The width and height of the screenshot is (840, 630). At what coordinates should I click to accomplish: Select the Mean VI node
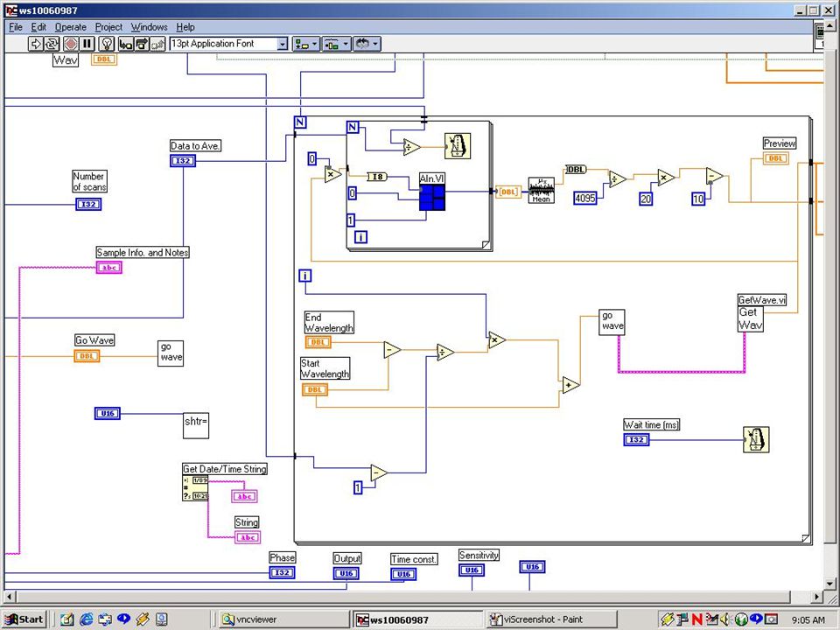(541, 190)
